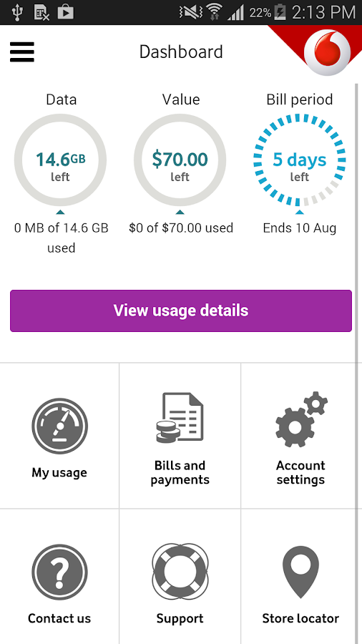Tap battery indicator in status bar

pos(280,12)
